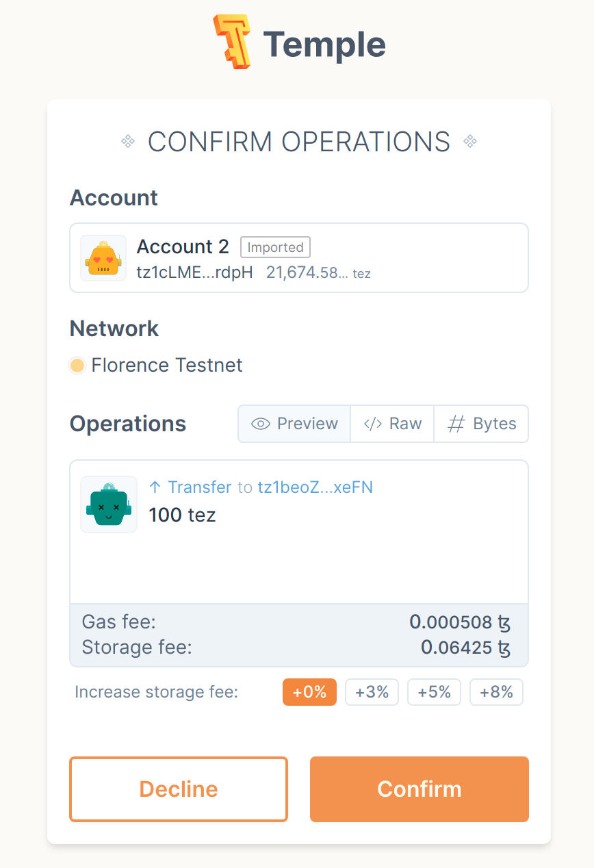Click the code brackets icon for Raw view
The height and width of the screenshot is (868, 594).
[372, 424]
